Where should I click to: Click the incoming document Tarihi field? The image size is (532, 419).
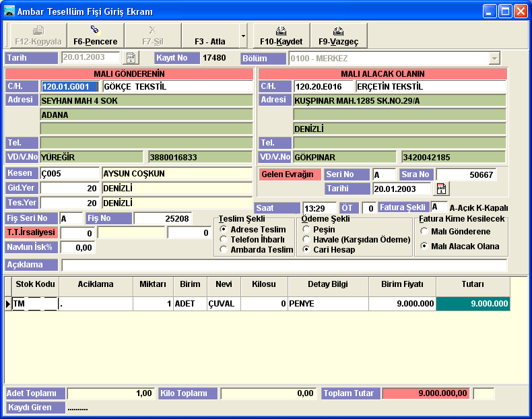tap(402, 189)
